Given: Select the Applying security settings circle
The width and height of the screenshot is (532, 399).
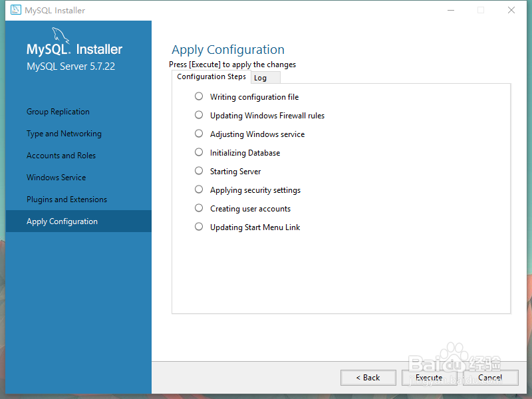Looking at the screenshot, I should tap(199, 190).
